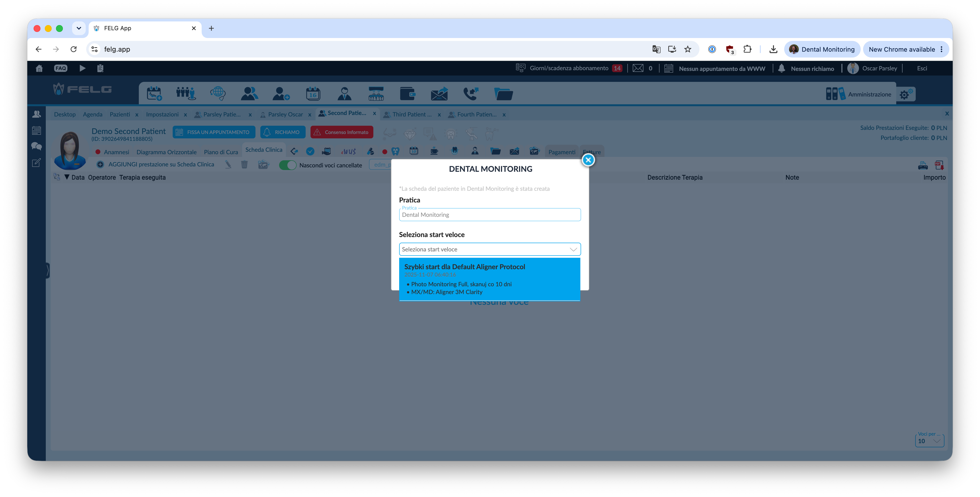Open the wallet payments icon
Image resolution: width=980 pixels, height=497 pixels.
[x=407, y=93]
